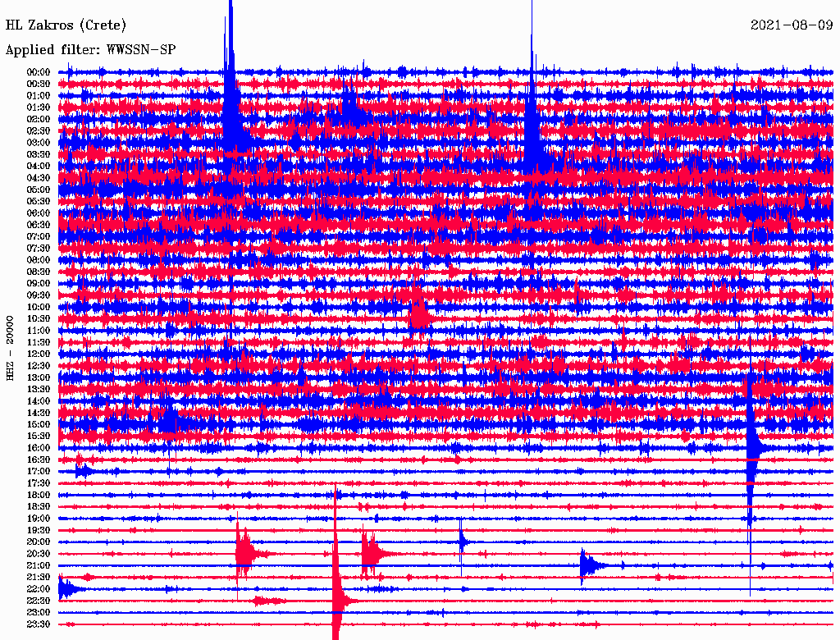Select the 09:00 time row label
This screenshot has height=640, width=840.
point(39,284)
